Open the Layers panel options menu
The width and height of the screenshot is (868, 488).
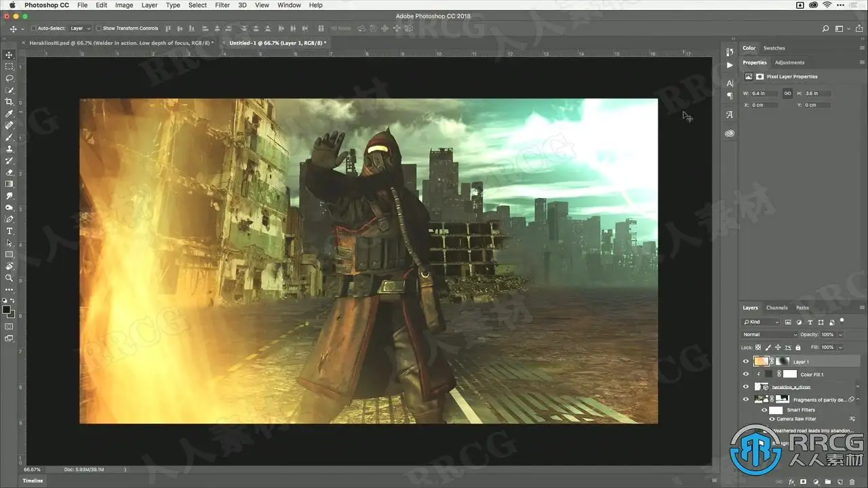(861, 308)
